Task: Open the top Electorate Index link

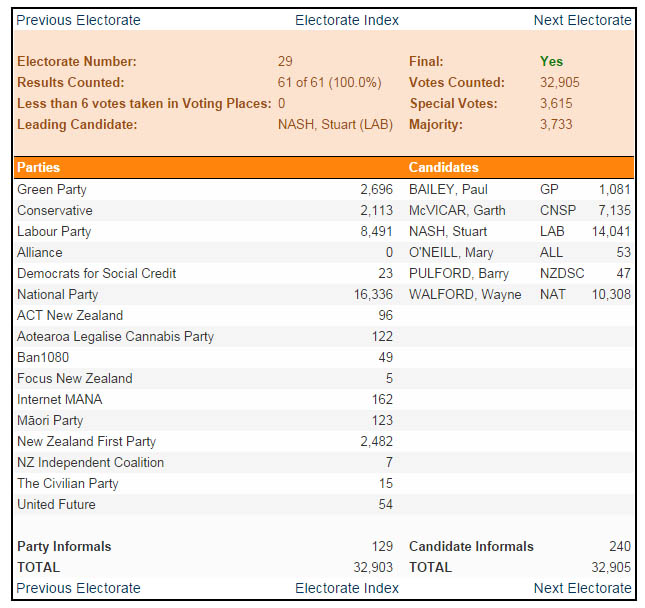Action: click(347, 20)
